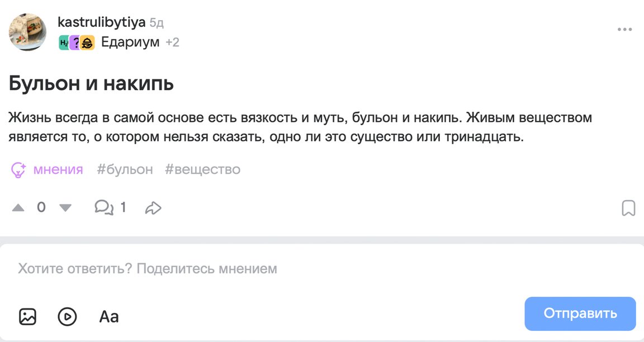This screenshot has width=644, height=342.
Task: Open the "мнения" category link
Action: coord(58,169)
